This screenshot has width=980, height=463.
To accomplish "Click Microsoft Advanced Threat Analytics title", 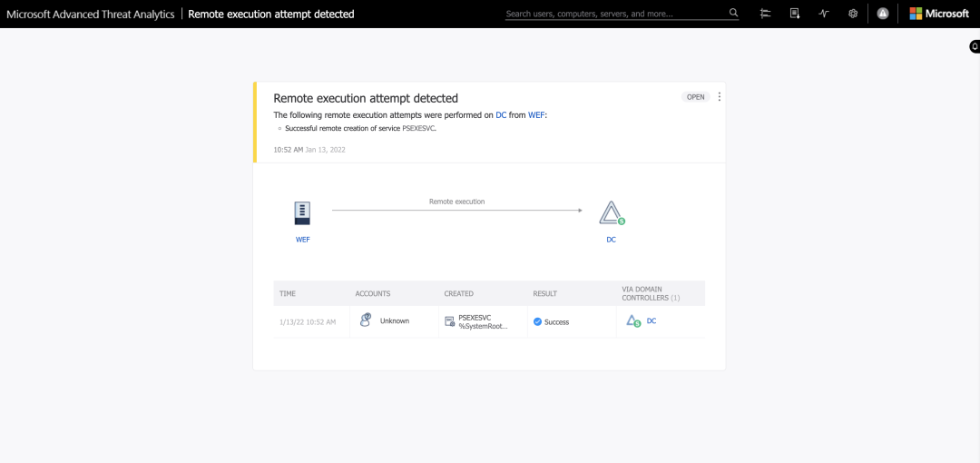I will [91, 14].
